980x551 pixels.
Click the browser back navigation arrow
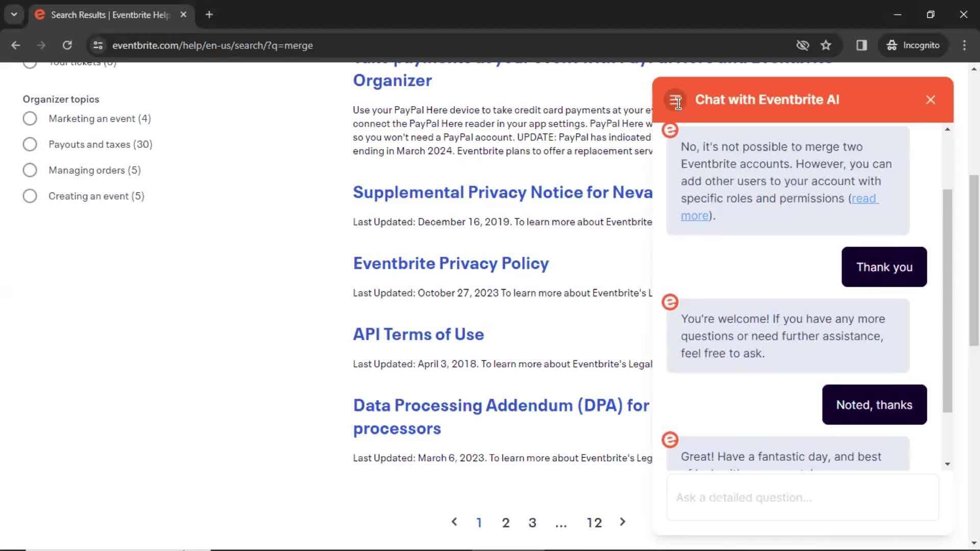15,45
